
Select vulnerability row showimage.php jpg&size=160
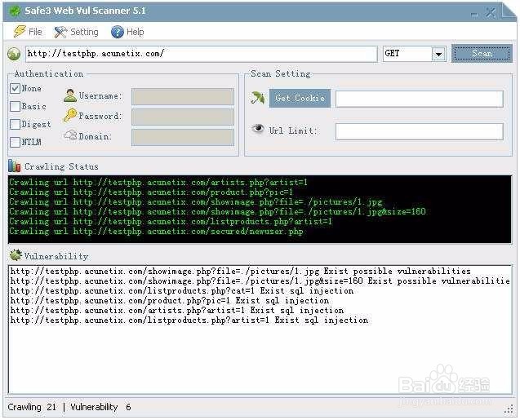click(260, 281)
